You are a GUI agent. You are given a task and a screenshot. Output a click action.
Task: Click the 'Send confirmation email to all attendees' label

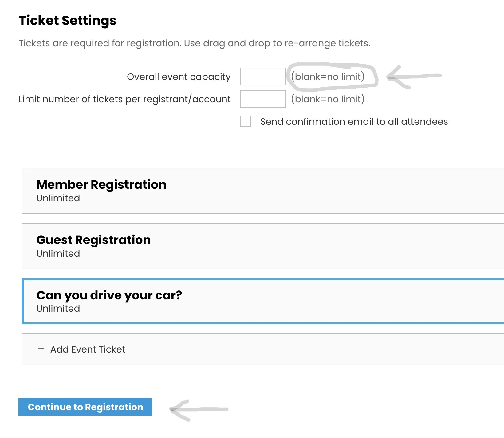pos(354,122)
